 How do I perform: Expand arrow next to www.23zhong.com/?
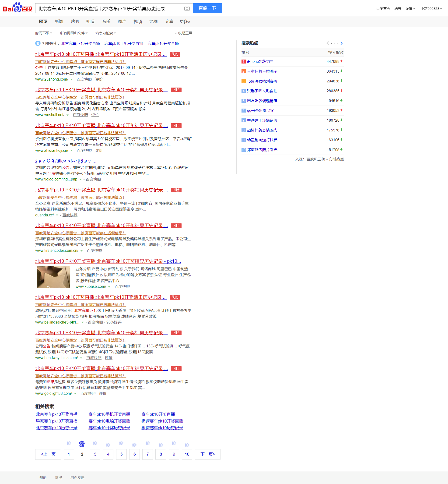coord(71,79)
